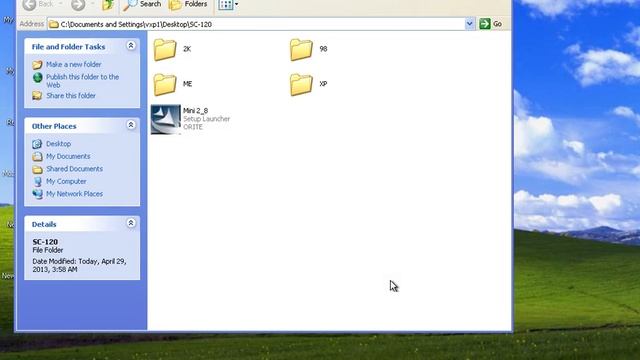This screenshot has width=640, height=360.
Task: Click the XP folder name label
Action: click(323, 84)
